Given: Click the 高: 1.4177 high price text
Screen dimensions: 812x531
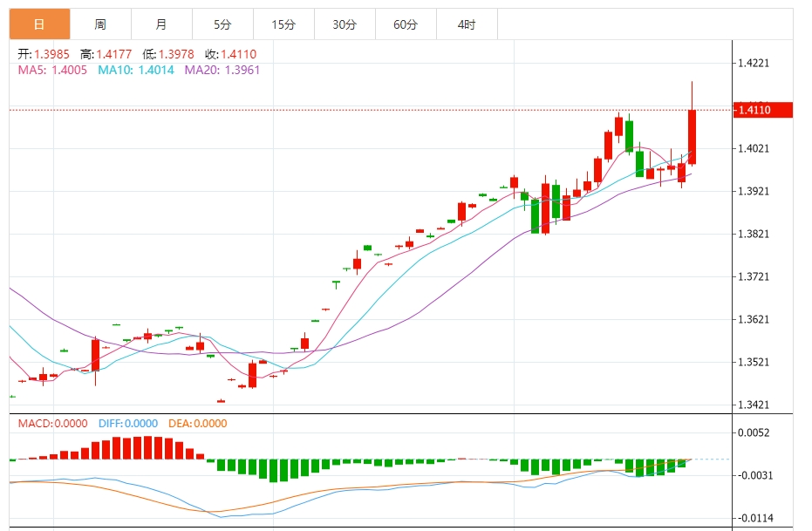Looking at the screenshot, I should [x=106, y=54].
